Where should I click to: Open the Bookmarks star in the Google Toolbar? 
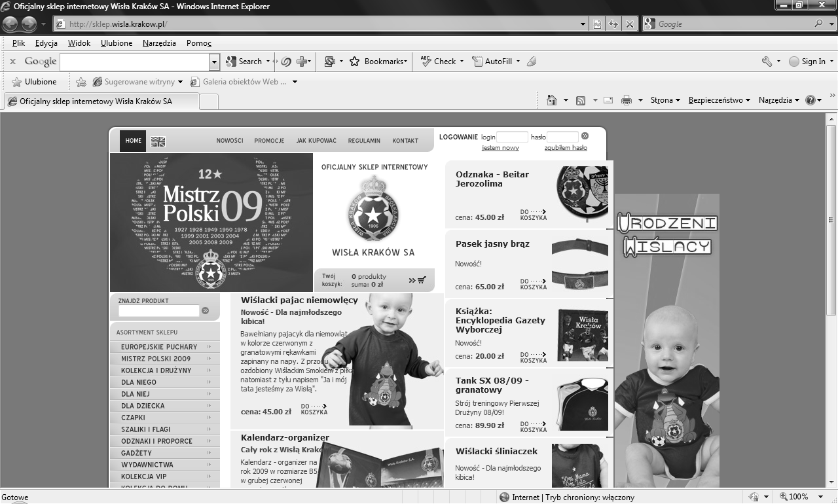click(x=378, y=62)
